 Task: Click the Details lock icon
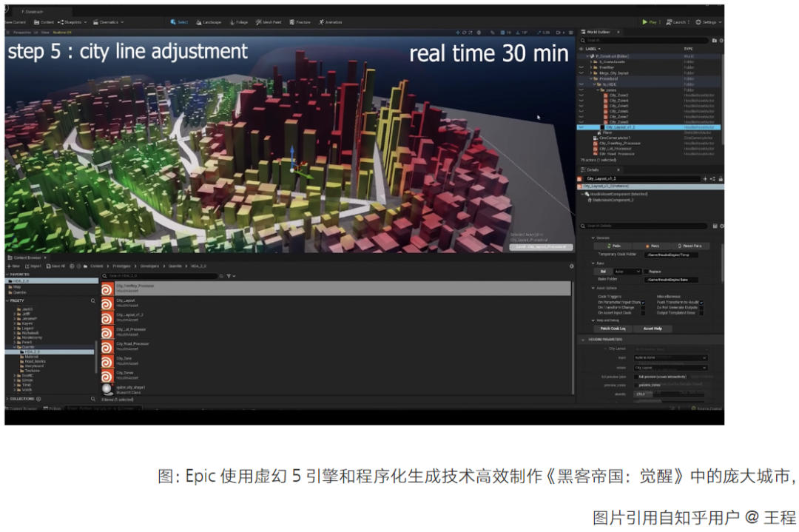(x=721, y=179)
